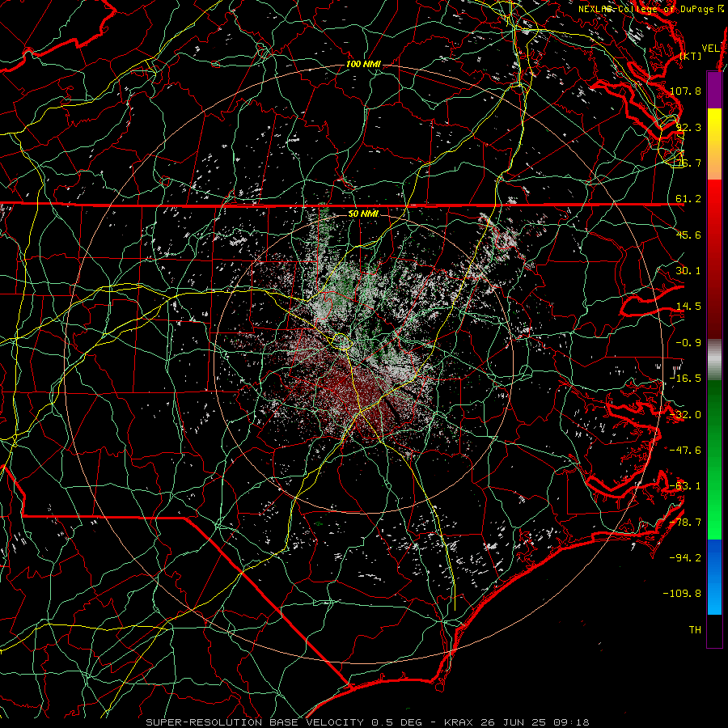Image resolution: width=728 pixels, height=728 pixels.
Task: Click the KRAX radar site identifier
Action: [457, 722]
